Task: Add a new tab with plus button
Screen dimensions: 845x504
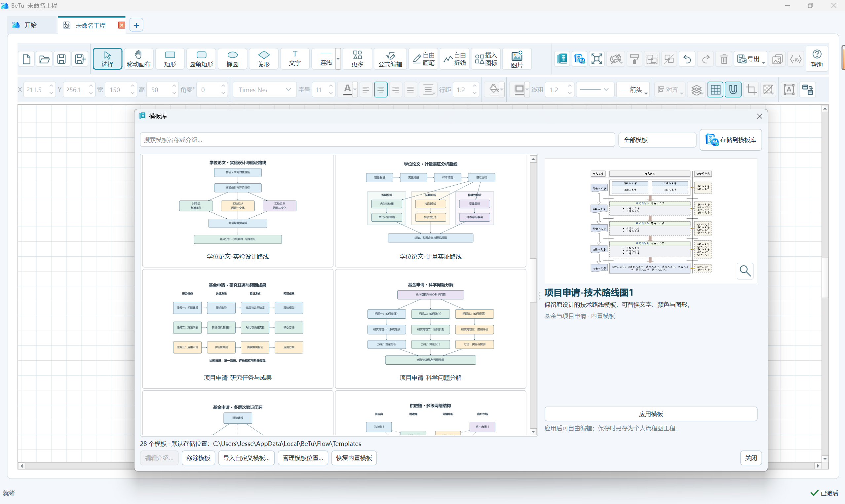Action: [x=136, y=25]
